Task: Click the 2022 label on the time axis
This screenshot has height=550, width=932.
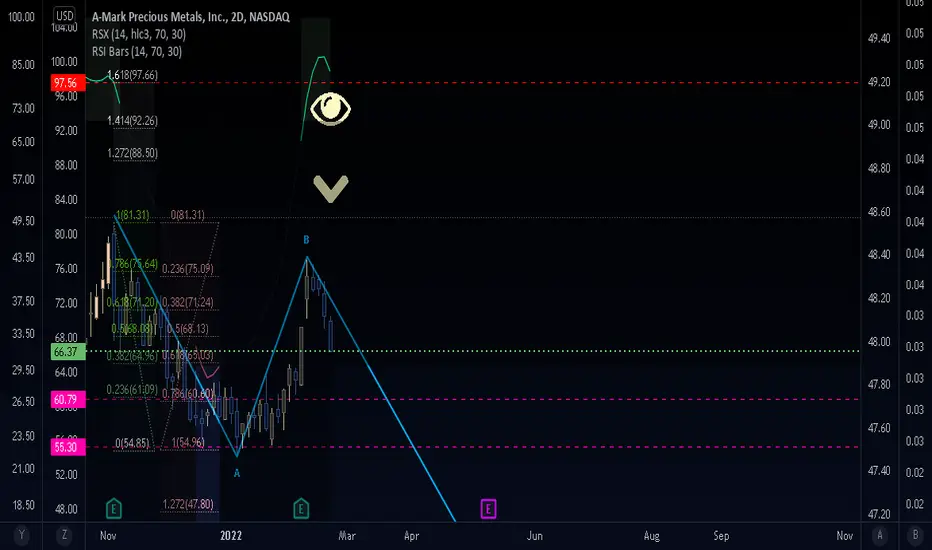Action: [x=231, y=536]
